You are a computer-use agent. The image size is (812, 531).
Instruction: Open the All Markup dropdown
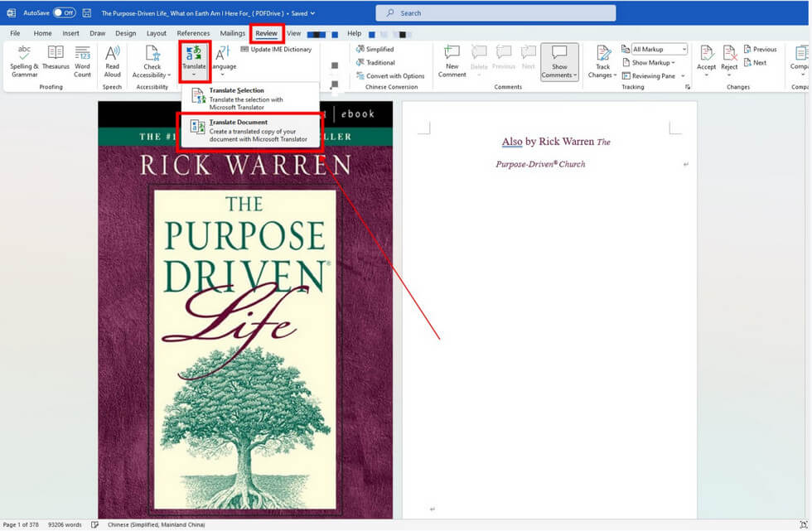[660, 50]
